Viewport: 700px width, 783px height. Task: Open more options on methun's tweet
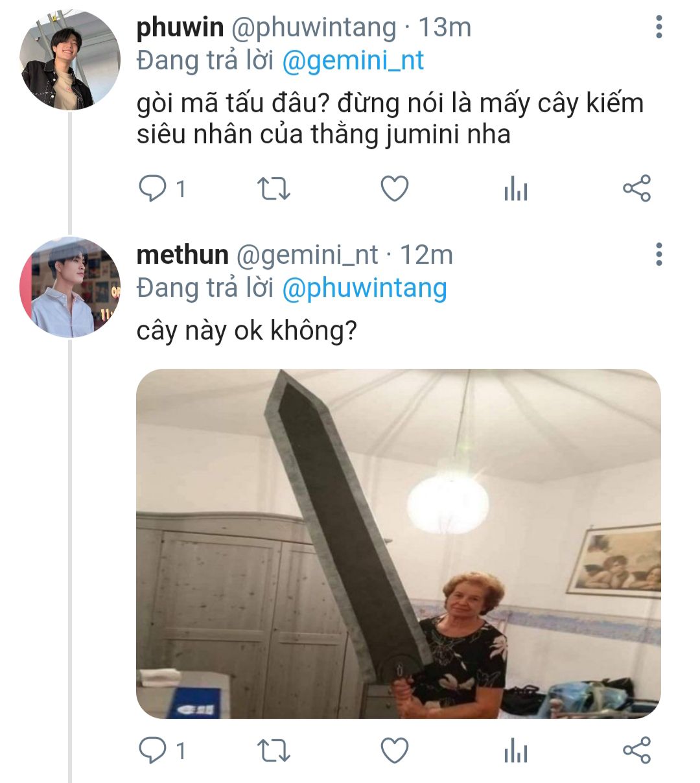(659, 255)
